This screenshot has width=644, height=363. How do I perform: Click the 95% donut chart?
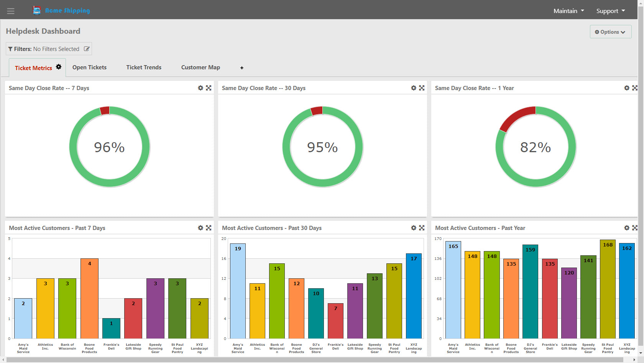point(323,147)
